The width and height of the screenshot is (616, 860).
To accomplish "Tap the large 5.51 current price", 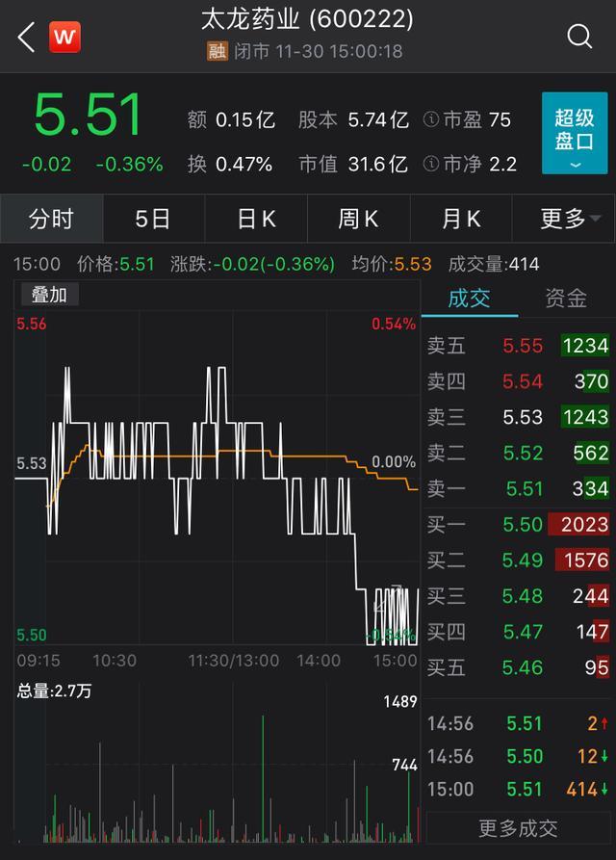I will click(88, 115).
